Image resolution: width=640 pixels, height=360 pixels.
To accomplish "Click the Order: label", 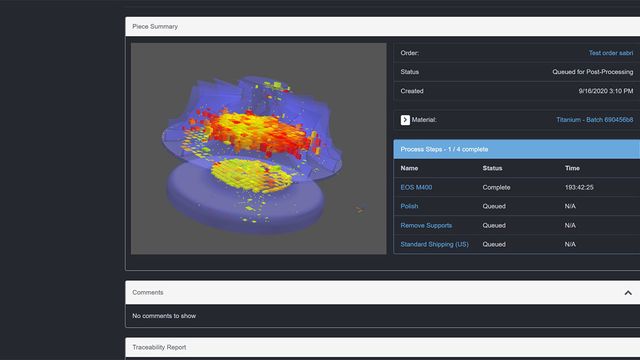I will [x=409, y=53].
